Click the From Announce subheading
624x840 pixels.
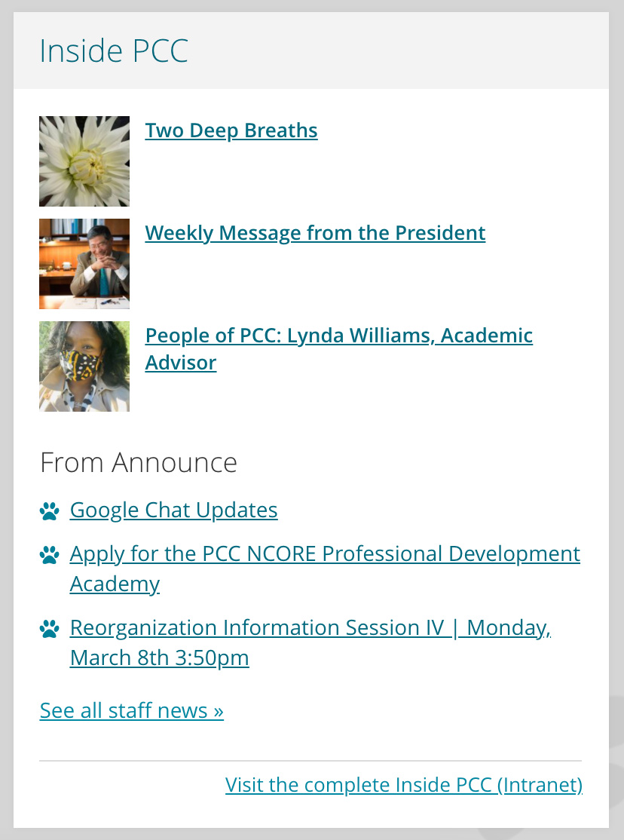[139, 462]
